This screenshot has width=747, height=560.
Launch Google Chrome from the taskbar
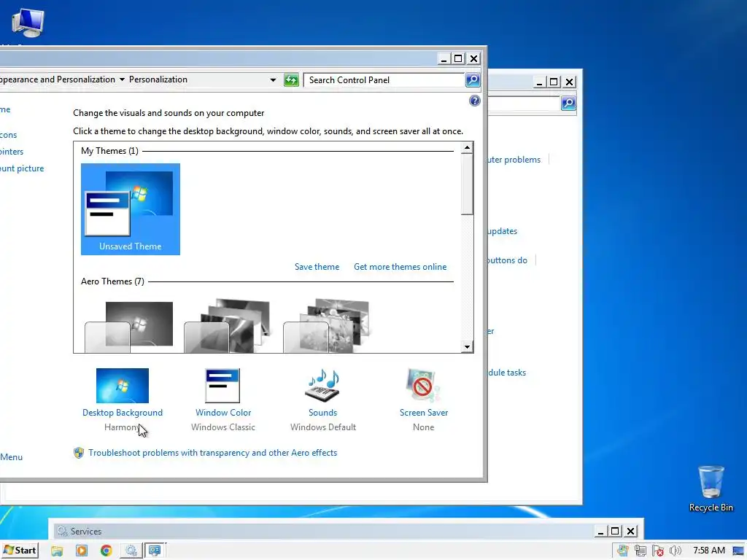pyautogui.click(x=107, y=551)
